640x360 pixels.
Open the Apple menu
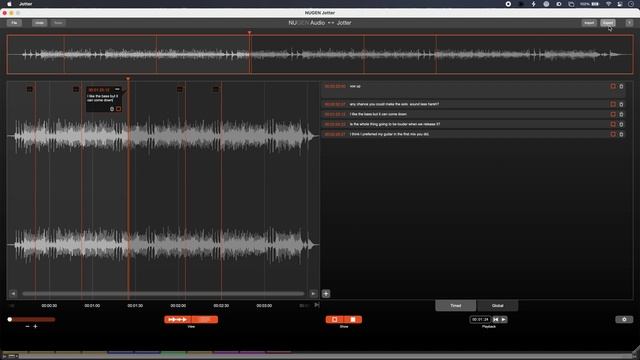tap(9, 4)
